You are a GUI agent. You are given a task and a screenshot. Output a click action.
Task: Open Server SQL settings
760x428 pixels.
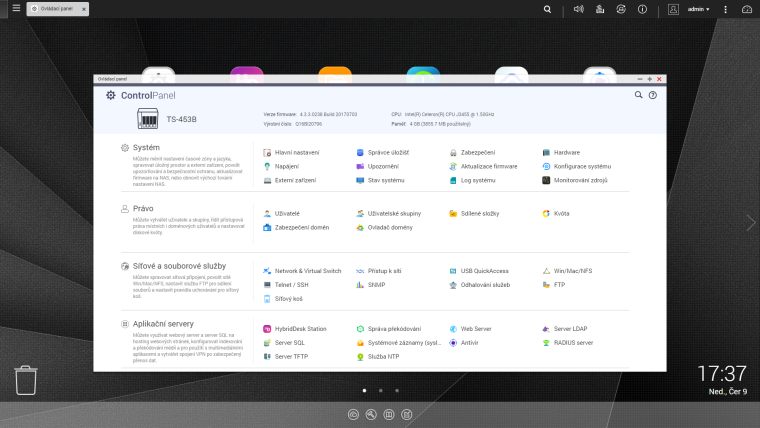tap(284, 343)
